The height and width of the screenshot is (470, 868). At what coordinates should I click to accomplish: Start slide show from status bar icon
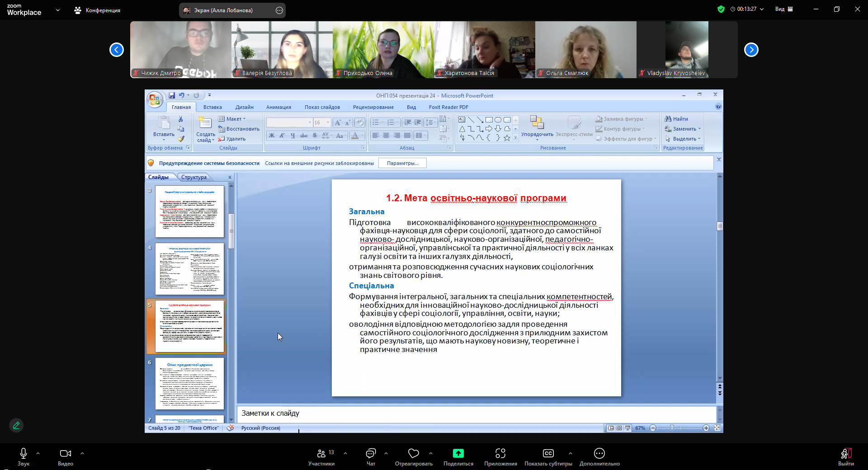point(627,428)
